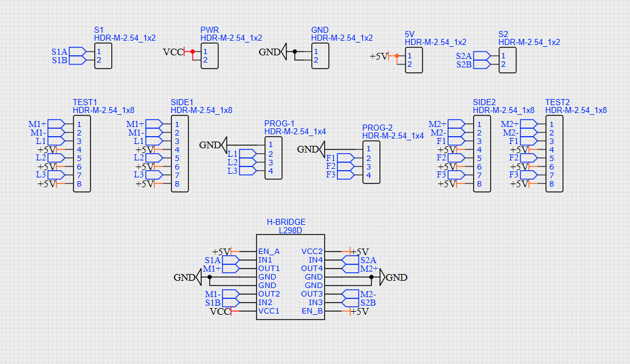Click the PWR designator label

(209, 30)
